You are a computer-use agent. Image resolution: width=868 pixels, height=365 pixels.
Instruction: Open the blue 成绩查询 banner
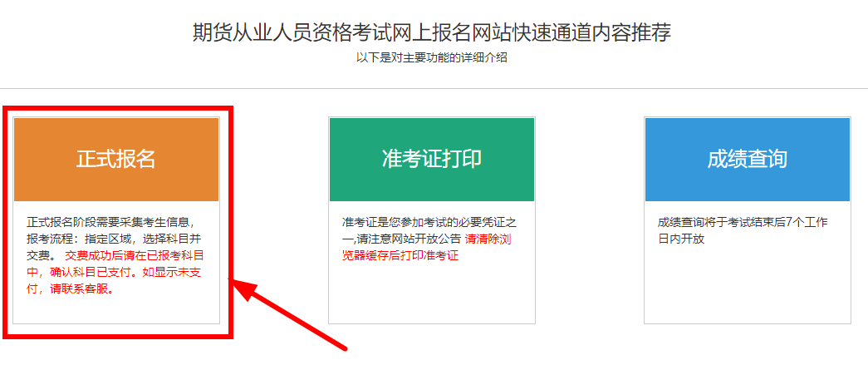tap(748, 160)
